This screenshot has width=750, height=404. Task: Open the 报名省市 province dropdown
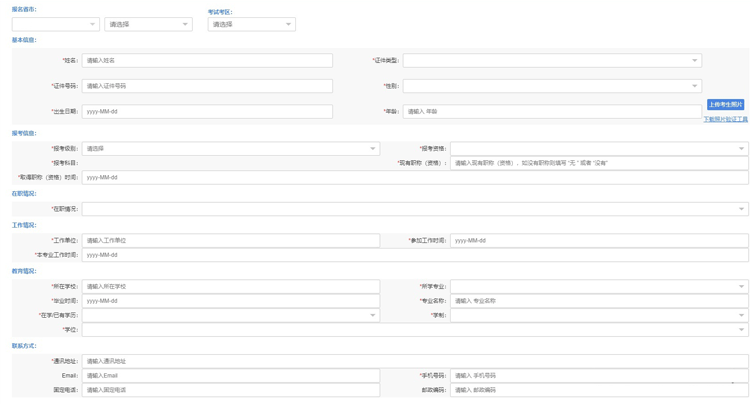55,24
